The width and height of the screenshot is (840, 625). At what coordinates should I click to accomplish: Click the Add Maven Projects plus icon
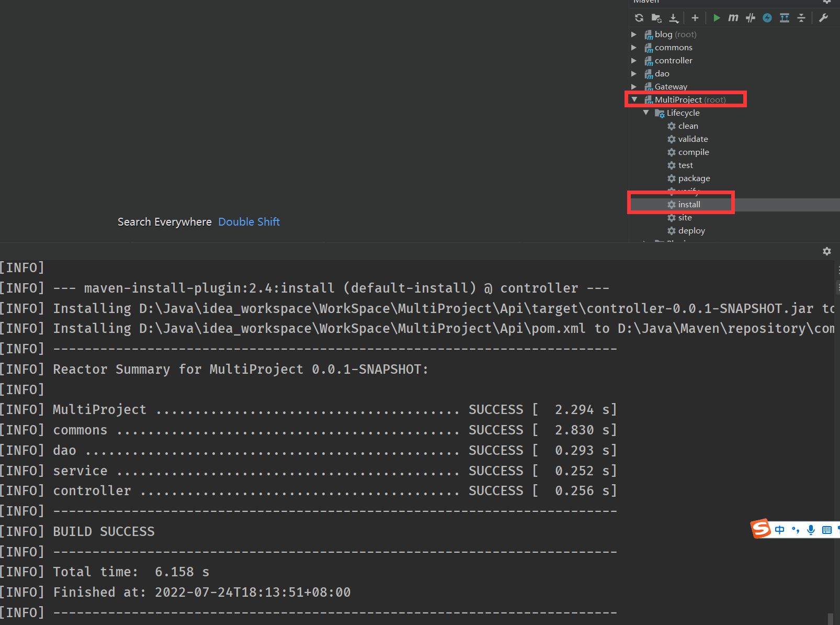[x=695, y=18]
